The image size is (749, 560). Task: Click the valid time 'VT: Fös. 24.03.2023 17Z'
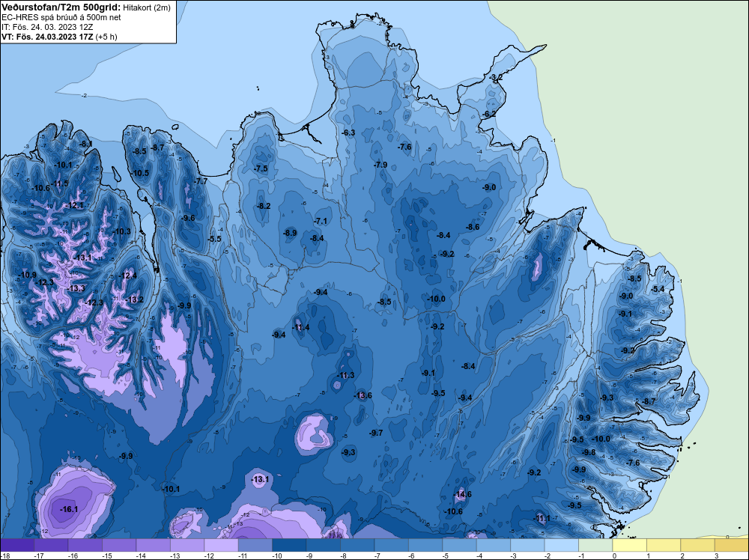[x=47, y=36]
